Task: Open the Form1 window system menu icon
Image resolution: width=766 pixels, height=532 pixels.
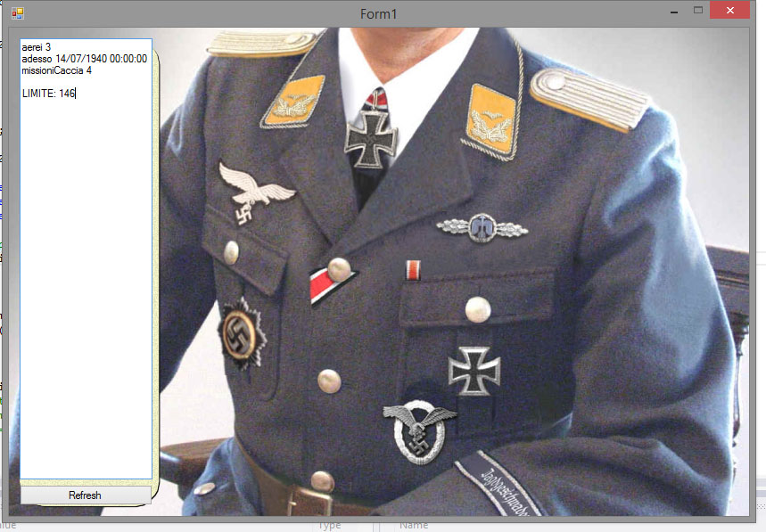Action: [18, 13]
